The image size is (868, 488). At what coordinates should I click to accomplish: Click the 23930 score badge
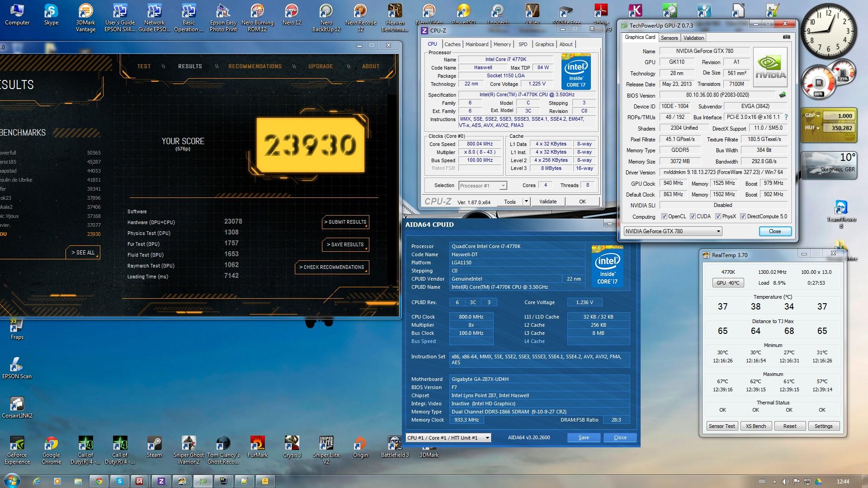[311, 145]
